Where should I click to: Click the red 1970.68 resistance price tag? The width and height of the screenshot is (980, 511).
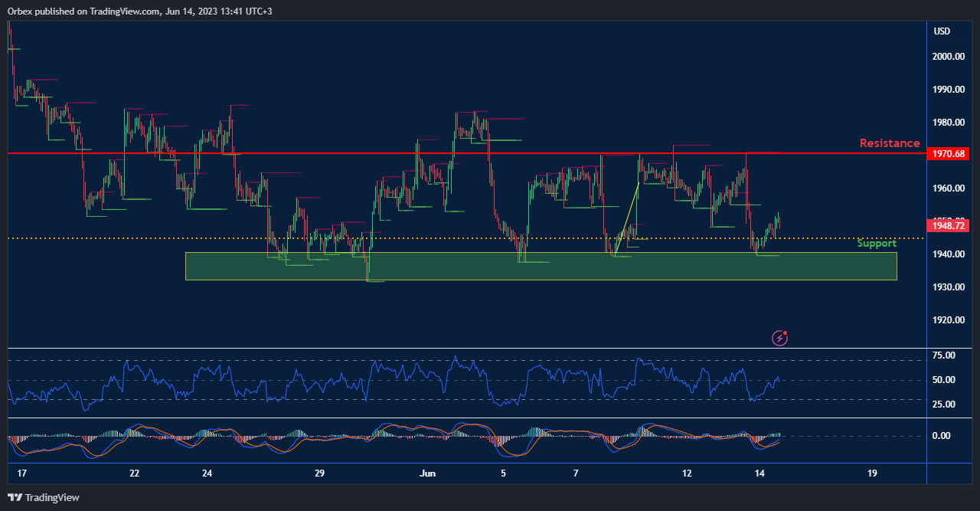pos(947,154)
